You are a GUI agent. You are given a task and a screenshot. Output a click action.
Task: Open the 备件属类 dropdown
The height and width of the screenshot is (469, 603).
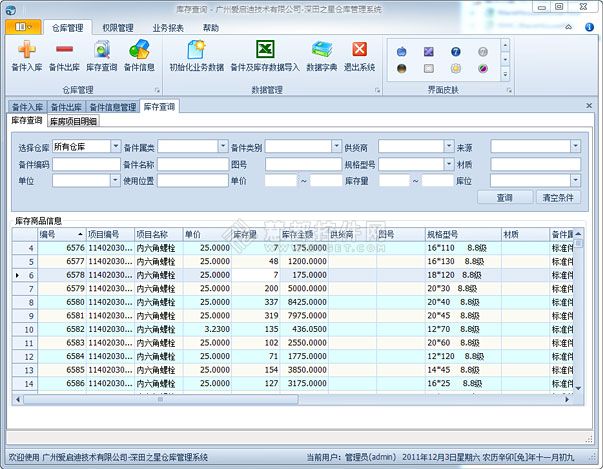point(223,146)
